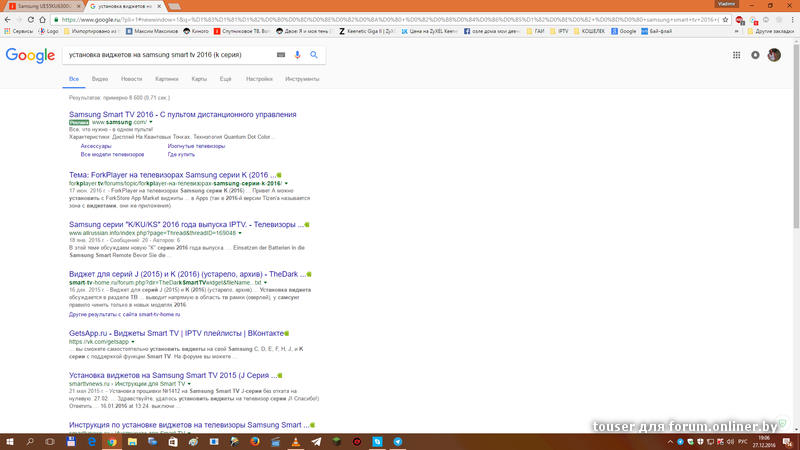Open Chrome's three-dot menu
Screen dimensions: 800x450
[x=792, y=19]
